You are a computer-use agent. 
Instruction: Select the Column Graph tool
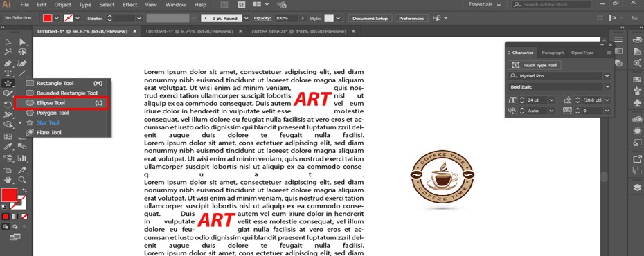(x=22, y=158)
